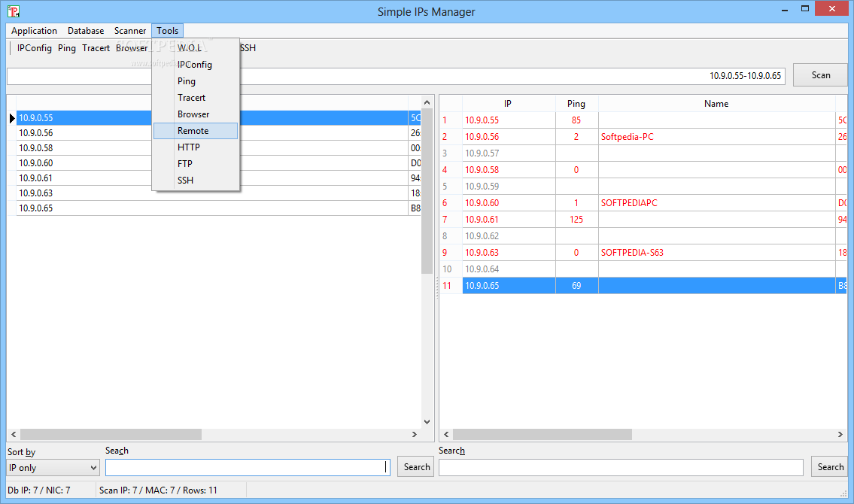Viewport: 854px width, 504px height.
Task: Select SSH in the Tools dropdown
Action: pos(196,180)
